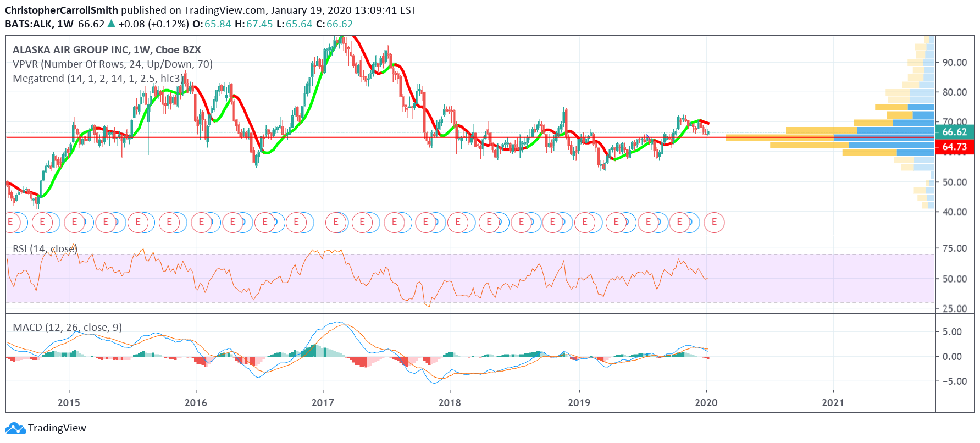Click the late-2017 earnings marker before 2018
Viewport: 980px width, 443px height.
(x=426, y=223)
